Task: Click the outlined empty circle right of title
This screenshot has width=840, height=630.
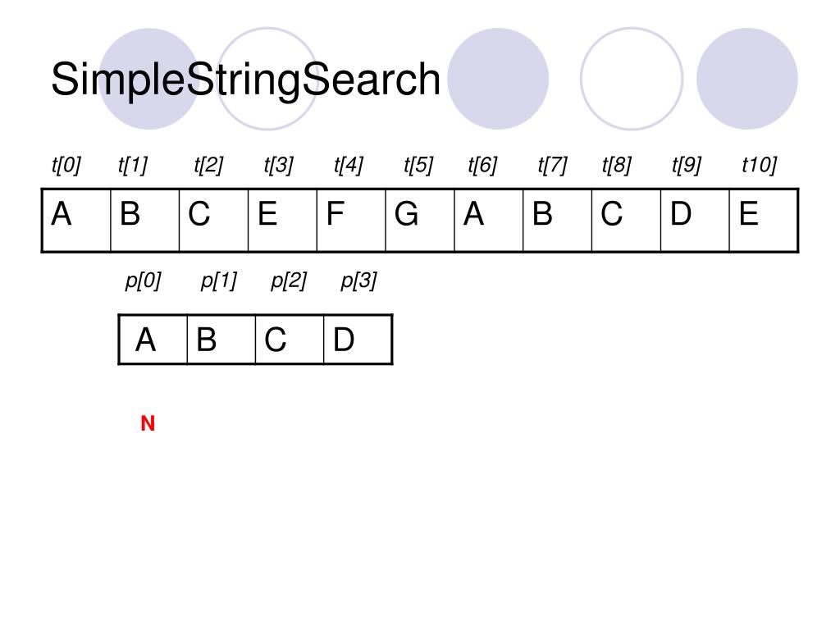Action: 632,79
